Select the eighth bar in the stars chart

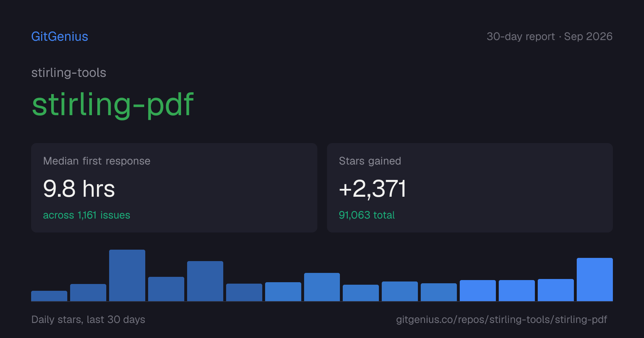click(322, 287)
